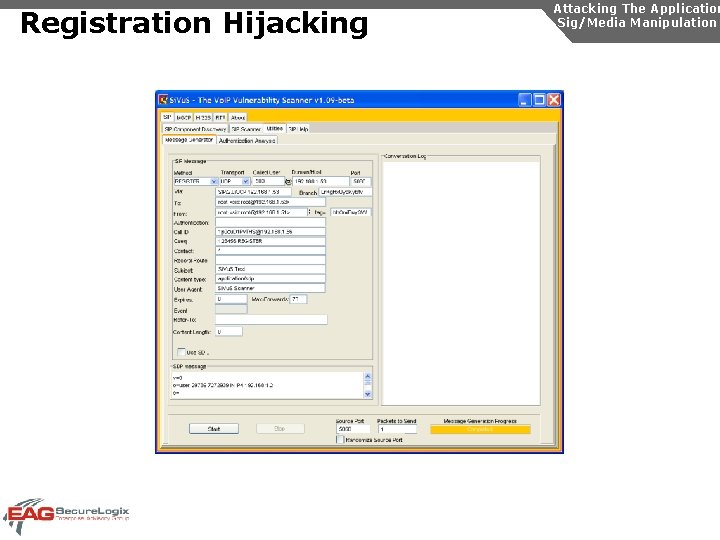Click the Expires field
The width and height of the screenshot is (720, 540).
[x=231, y=299]
